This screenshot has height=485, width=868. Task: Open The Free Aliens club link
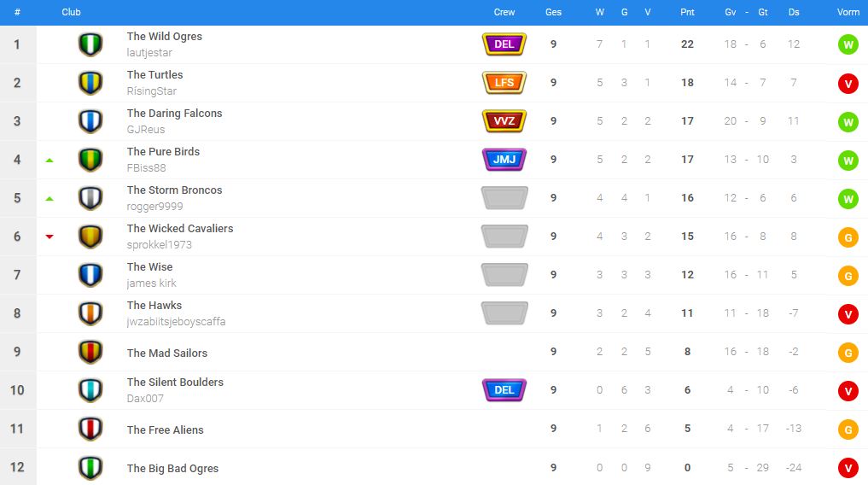coord(165,430)
